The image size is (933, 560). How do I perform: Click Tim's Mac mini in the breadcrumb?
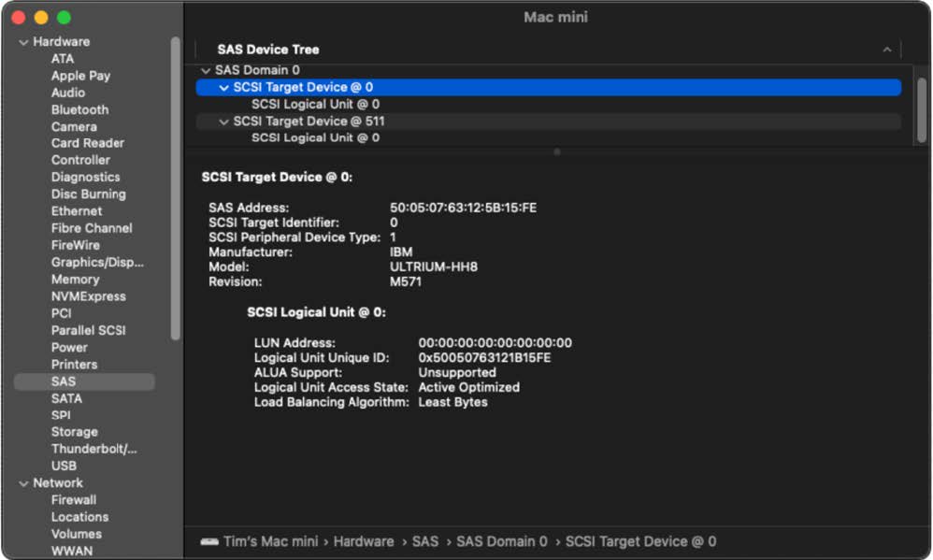click(274, 540)
